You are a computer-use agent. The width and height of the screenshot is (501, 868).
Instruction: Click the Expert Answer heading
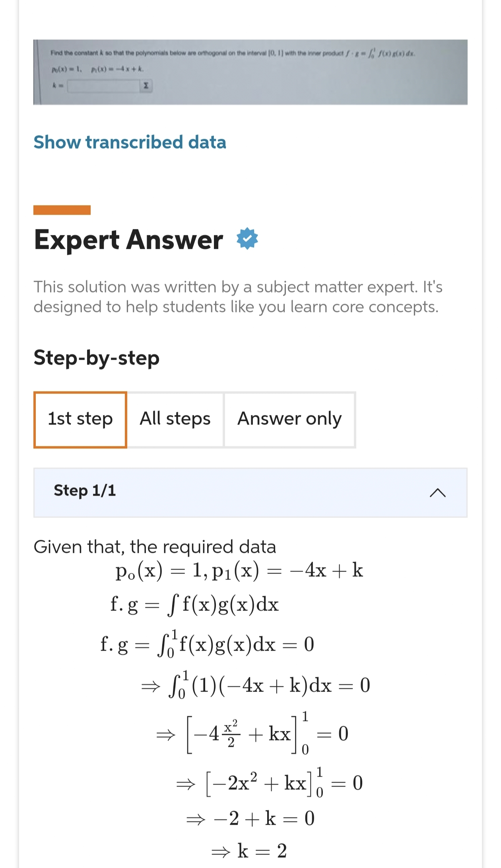pos(127,239)
